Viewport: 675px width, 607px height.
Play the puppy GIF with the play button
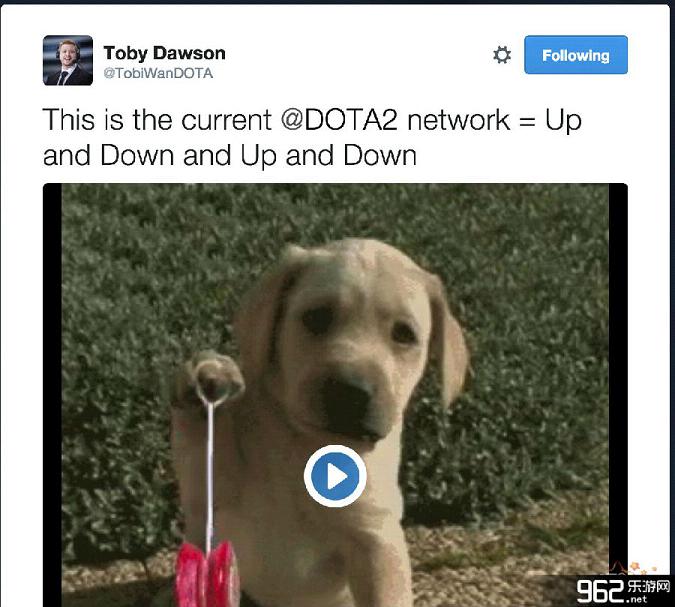coord(335,476)
